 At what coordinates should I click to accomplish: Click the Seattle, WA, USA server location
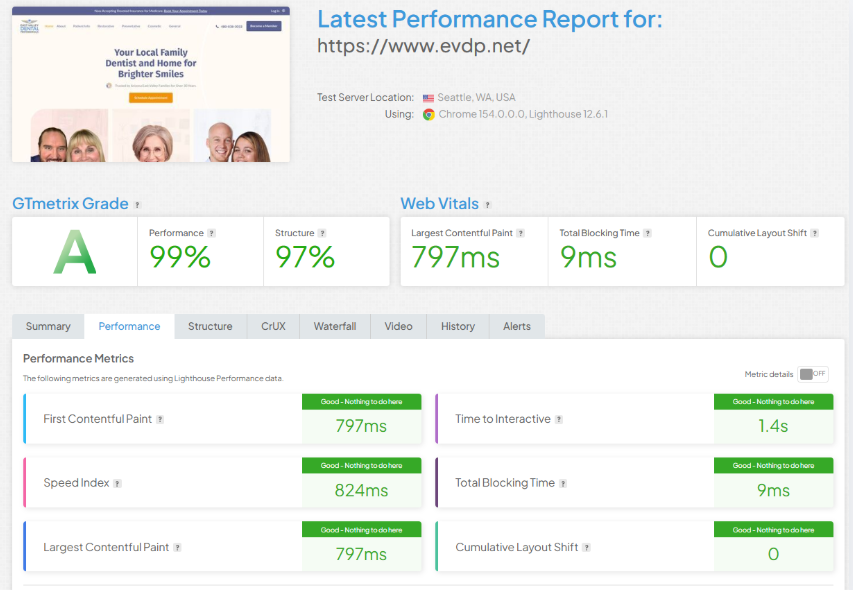[476, 98]
